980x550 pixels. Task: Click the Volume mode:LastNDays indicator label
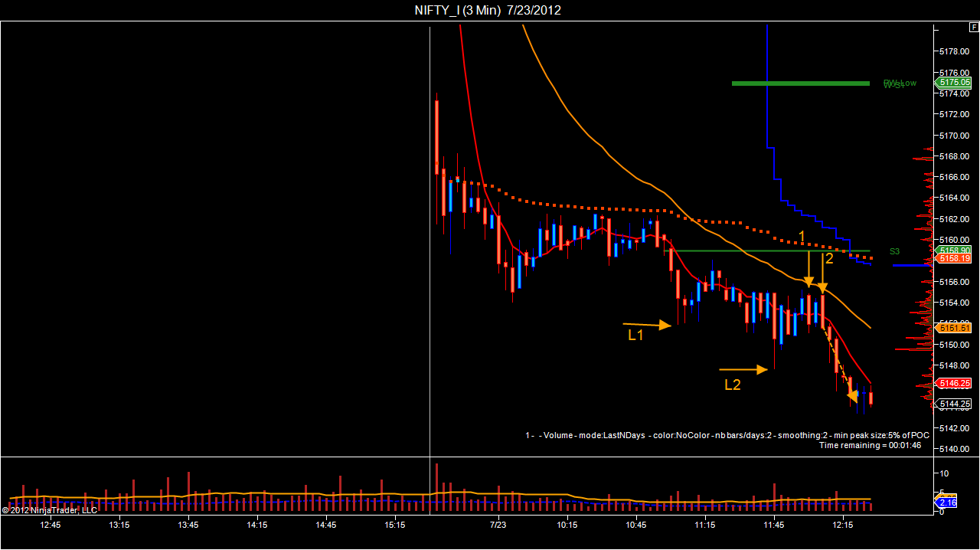(x=727, y=435)
